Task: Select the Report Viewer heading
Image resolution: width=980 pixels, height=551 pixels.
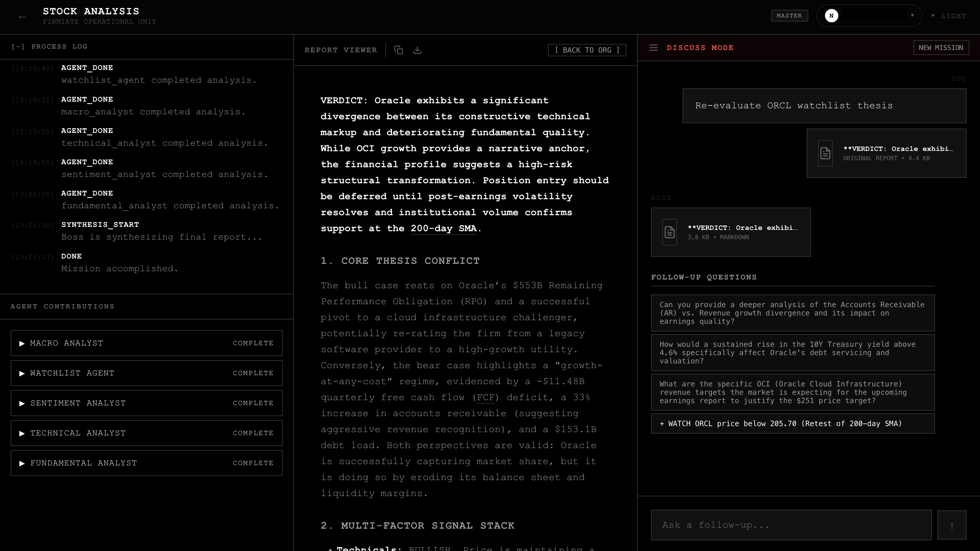Action: pyautogui.click(x=340, y=50)
